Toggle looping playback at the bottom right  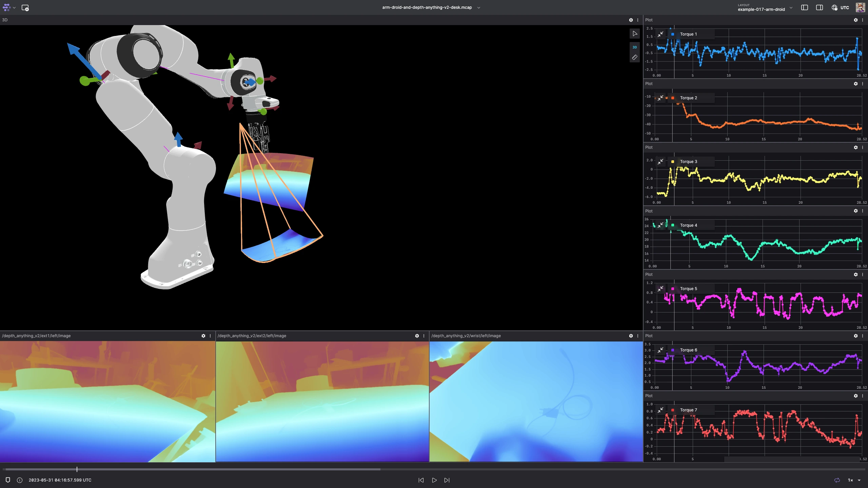coord(837,480)
